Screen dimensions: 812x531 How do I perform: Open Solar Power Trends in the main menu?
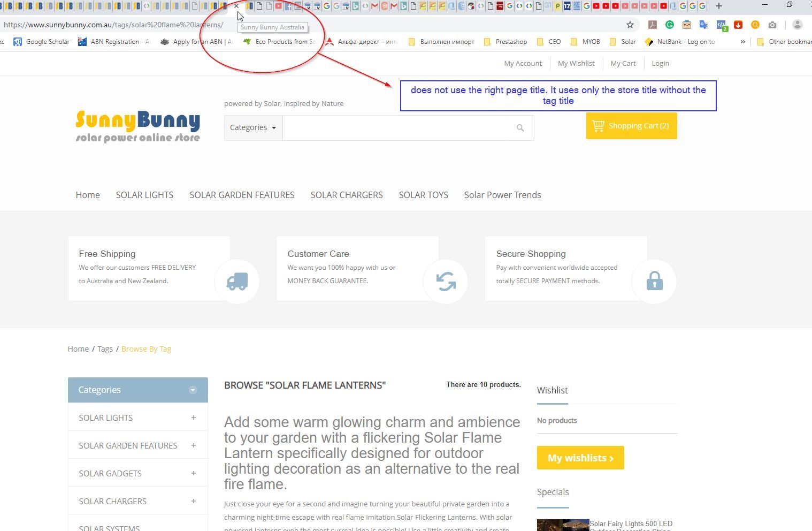click(502, 195)
